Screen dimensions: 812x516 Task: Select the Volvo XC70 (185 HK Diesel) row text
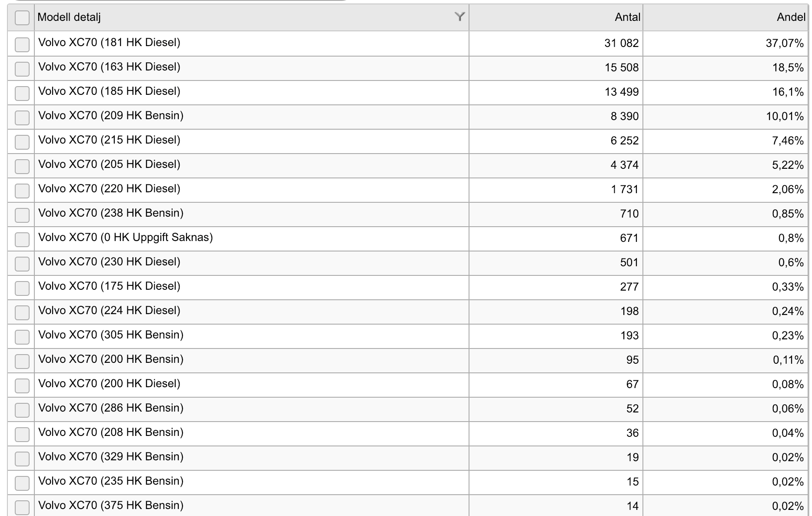(109, 91)
